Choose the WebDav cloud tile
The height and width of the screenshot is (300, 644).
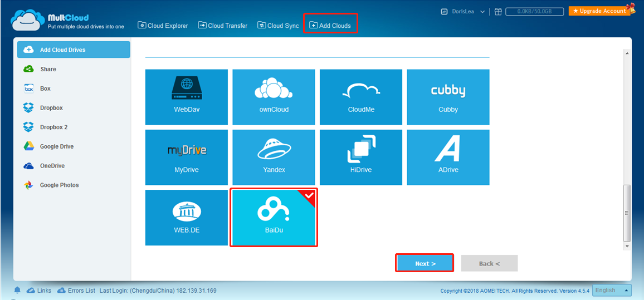point(187,97)
